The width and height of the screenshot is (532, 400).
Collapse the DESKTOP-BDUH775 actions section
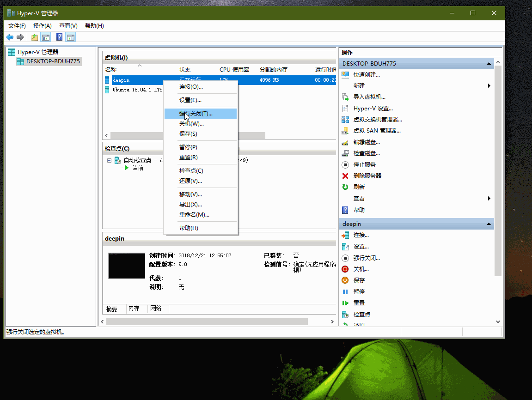tap(489, 63)
